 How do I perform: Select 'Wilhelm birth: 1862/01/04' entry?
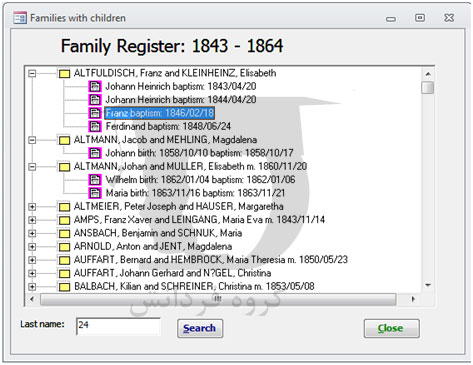pyautogui.click(x=200, y=180)
